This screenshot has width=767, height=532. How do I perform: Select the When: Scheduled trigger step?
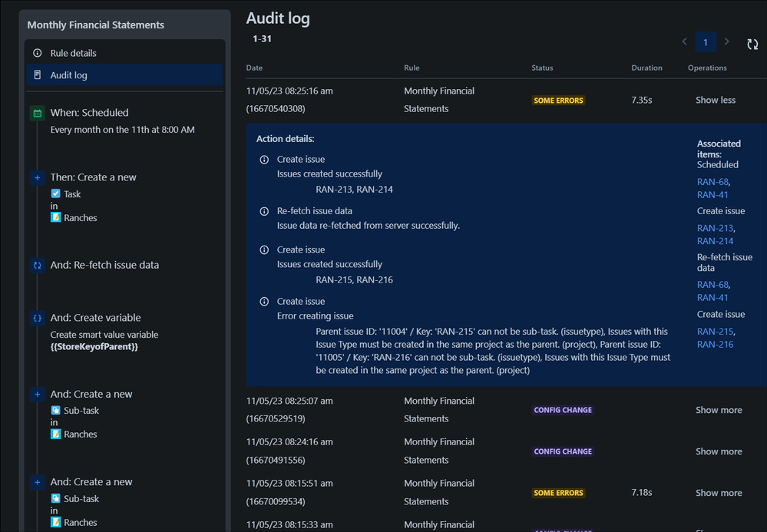pyautogui.click(x=90, y=112)
